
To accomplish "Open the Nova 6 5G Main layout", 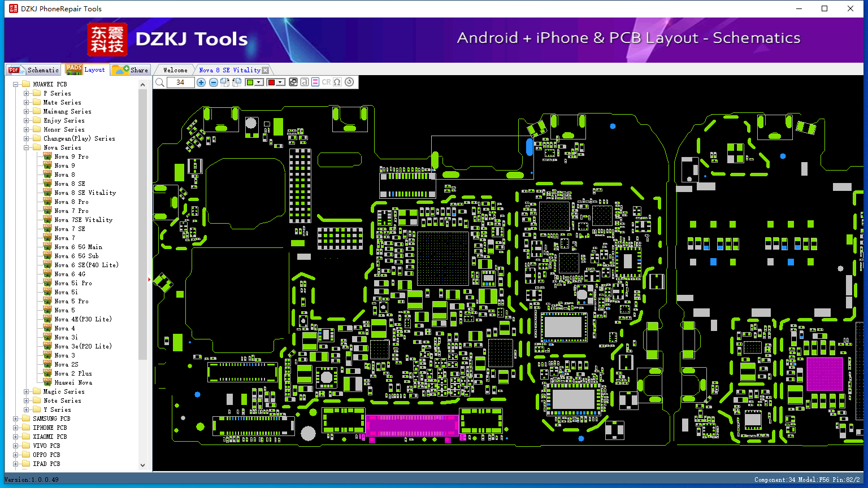I will click(x=79, y=247).
